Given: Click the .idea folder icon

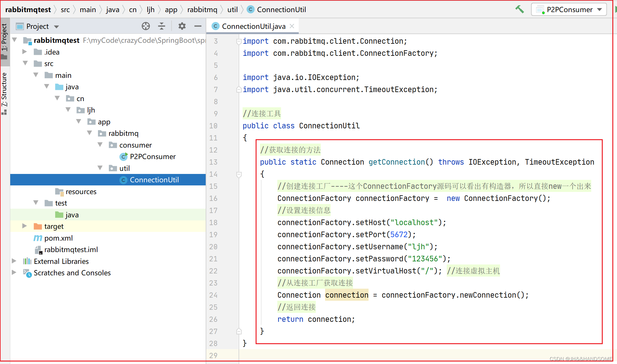Looking at the screenshot, I should (x=38, y=52).
